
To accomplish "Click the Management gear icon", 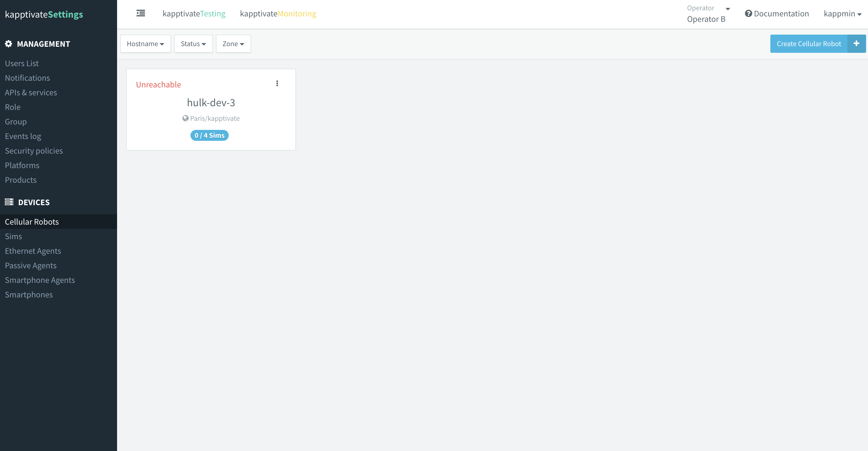I will tap(8, 44).
